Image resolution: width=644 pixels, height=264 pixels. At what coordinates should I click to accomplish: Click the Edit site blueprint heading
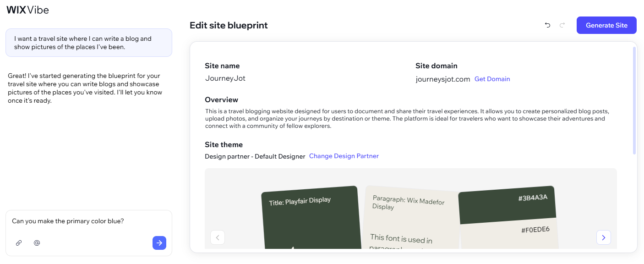coord(229,26)
